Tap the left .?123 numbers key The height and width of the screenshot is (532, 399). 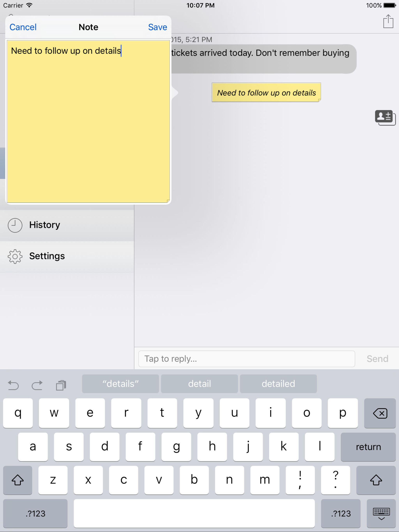point(35,514)
